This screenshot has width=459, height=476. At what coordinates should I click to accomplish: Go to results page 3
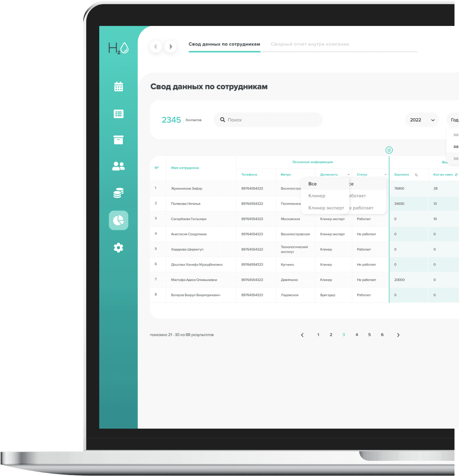pos(344,335)
